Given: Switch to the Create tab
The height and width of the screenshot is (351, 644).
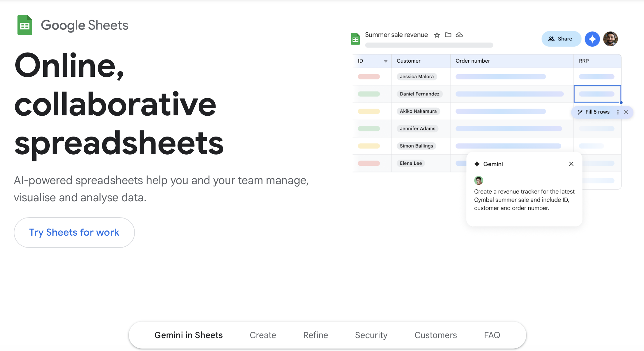Looking at the screenshot, I should 263,335.
